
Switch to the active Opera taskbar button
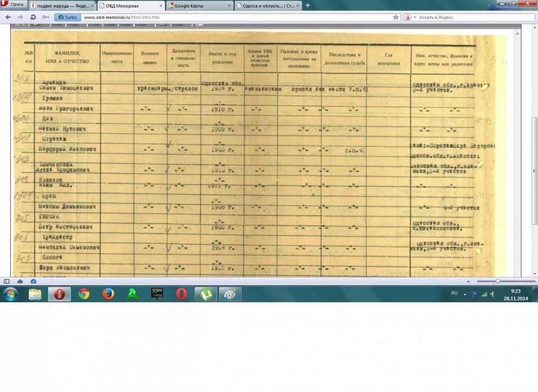click(x=59, y=294)
